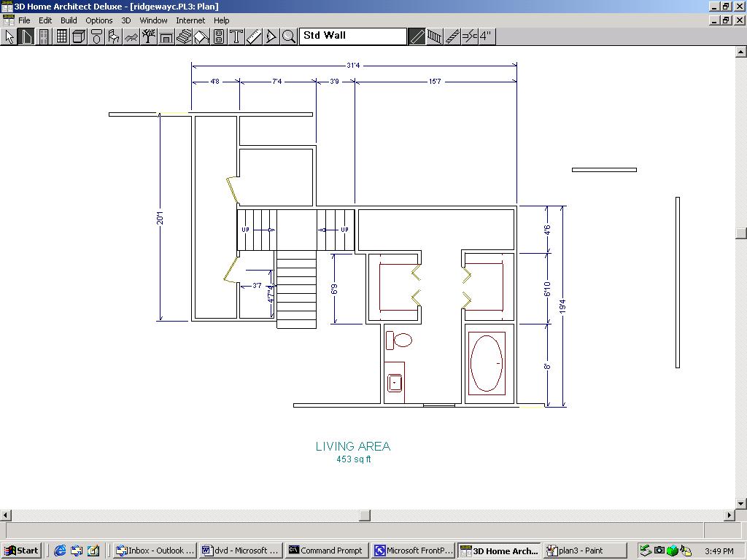Select the Fixtures (toilet) tool
Image resolution: width=747 pixels, height=560 pixels.
96,36
